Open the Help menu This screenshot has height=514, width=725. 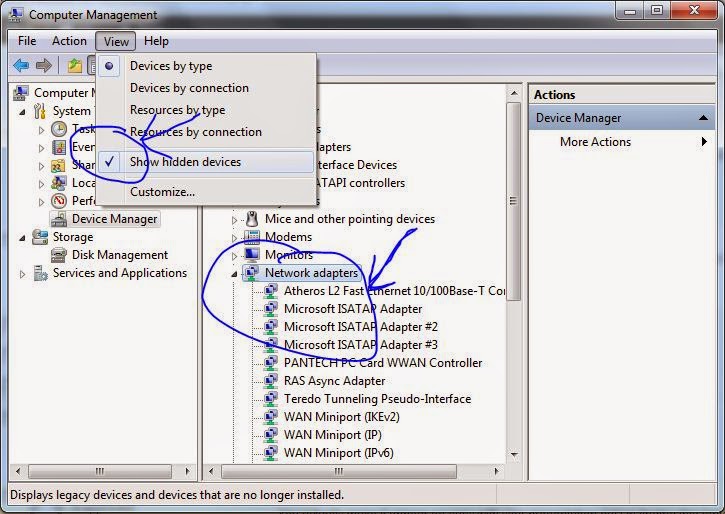[156, 41]
